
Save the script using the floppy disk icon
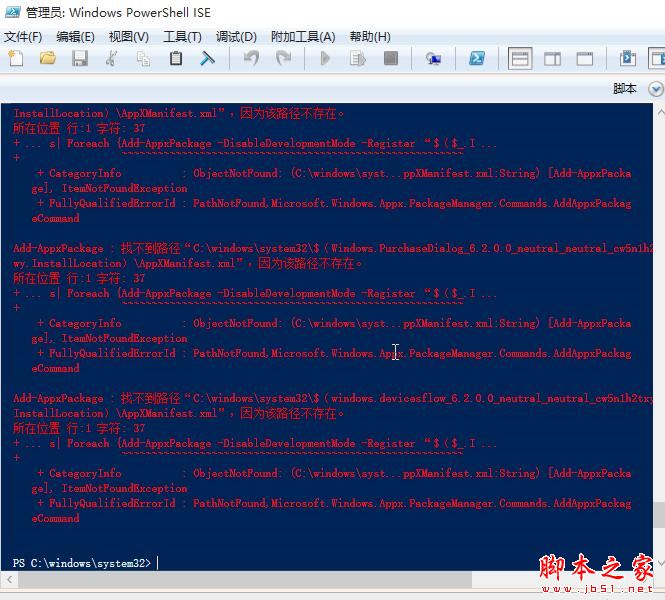(80, 58)
